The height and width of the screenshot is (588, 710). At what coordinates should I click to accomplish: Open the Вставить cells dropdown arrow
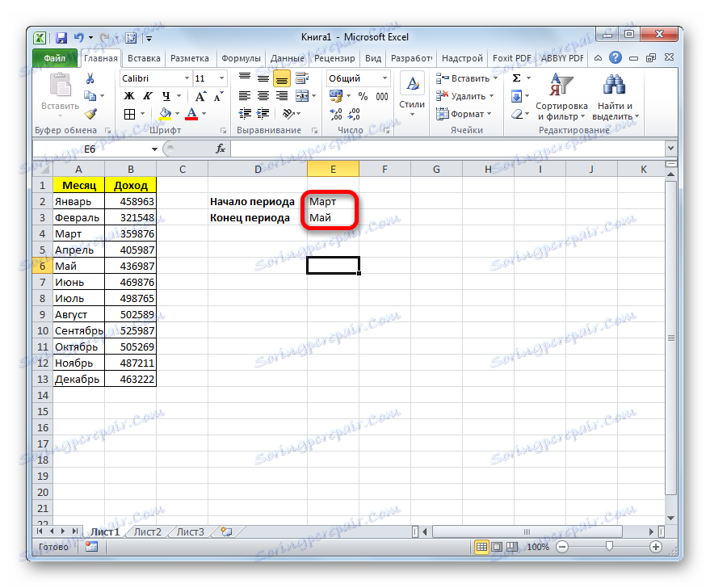495,78
